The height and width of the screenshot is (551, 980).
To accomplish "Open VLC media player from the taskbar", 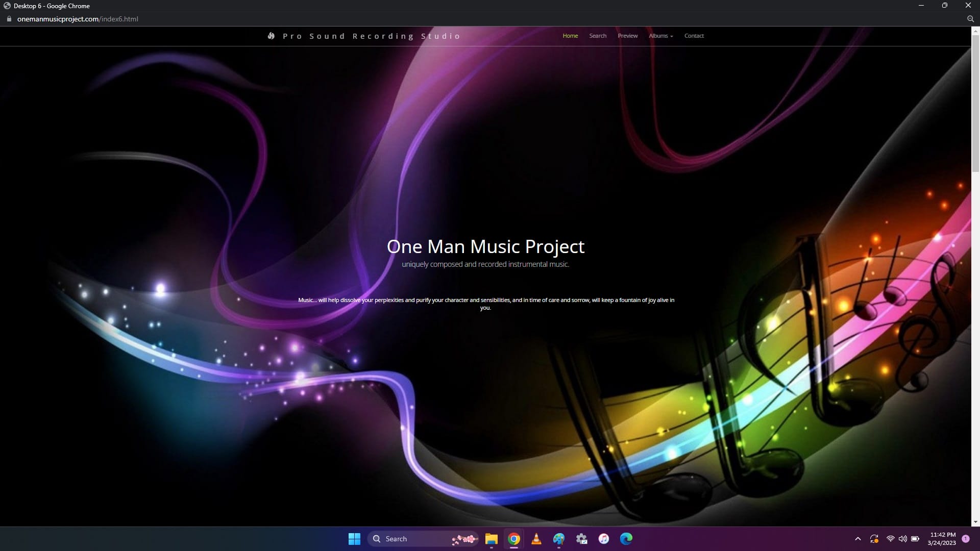I will (x=536, y=539).
